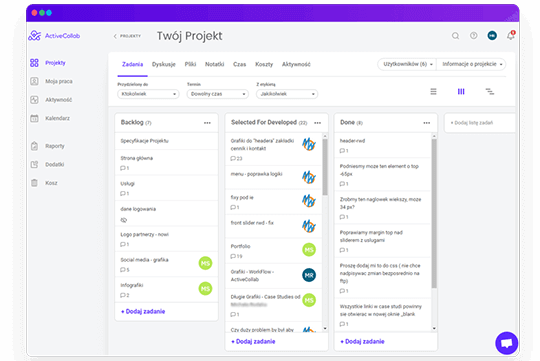Go back to Projekty link
The height and width of the screenshot is (361, 540).
[x=127, y=36]
